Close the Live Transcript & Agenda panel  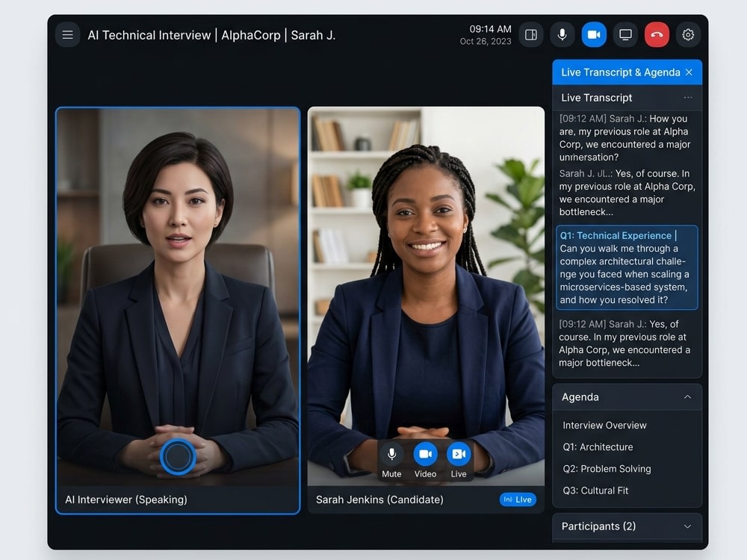(689, 72)
